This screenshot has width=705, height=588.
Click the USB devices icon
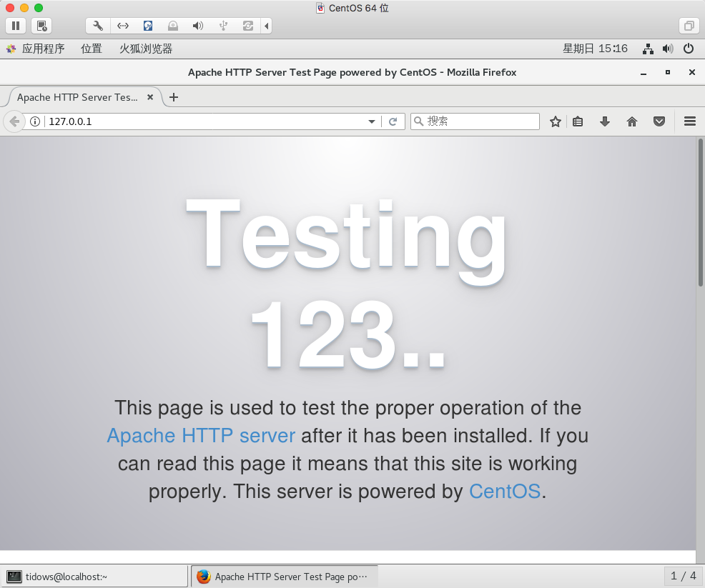[x=223, y=26]
